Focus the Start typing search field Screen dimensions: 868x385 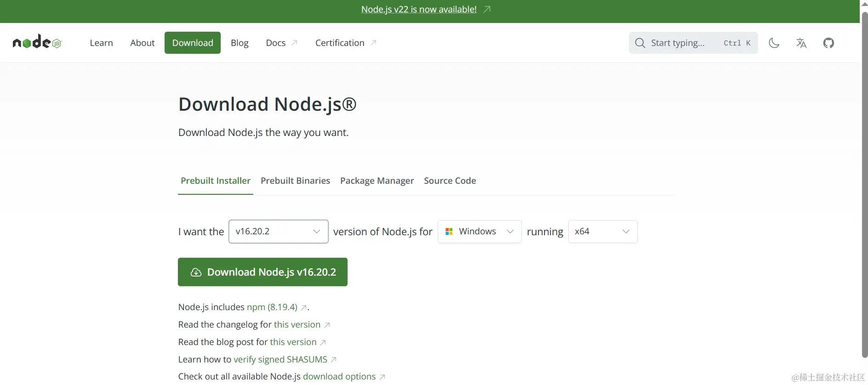[x=693, y=43]
